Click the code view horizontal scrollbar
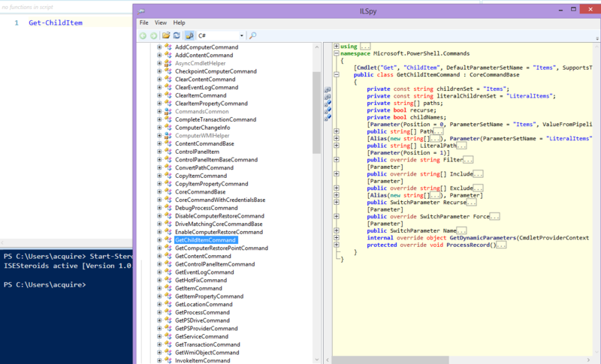Screen dimensions: 601x364 (391, 359)
